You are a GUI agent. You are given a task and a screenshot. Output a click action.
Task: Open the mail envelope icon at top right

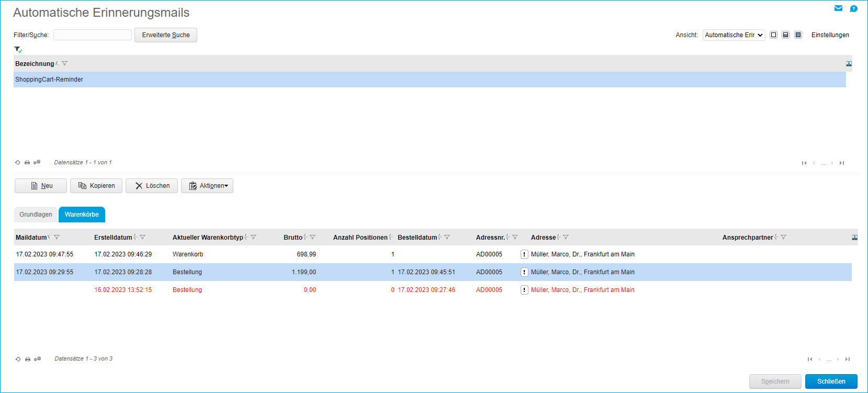point(838,8)
